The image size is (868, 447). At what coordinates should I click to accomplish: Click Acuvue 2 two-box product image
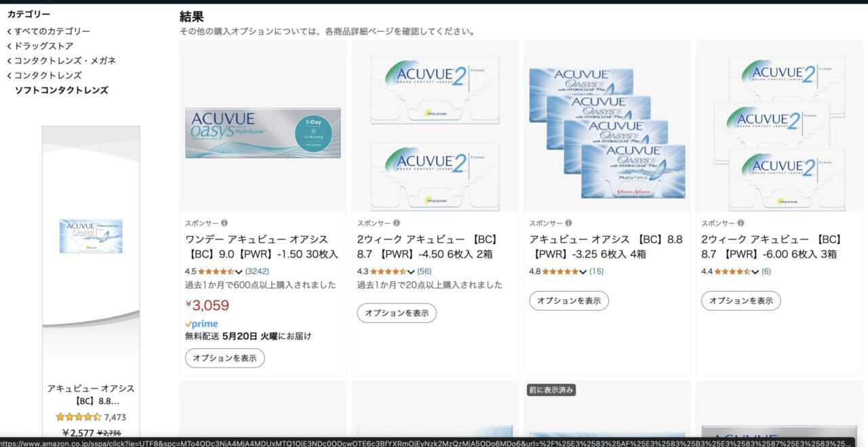click(x=435, y=133)
